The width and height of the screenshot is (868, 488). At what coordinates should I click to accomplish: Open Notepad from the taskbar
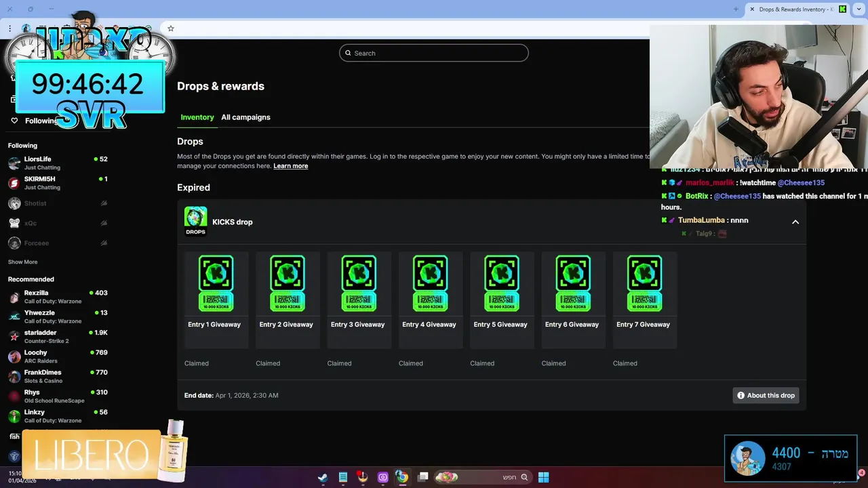click(x=343, y=477)
